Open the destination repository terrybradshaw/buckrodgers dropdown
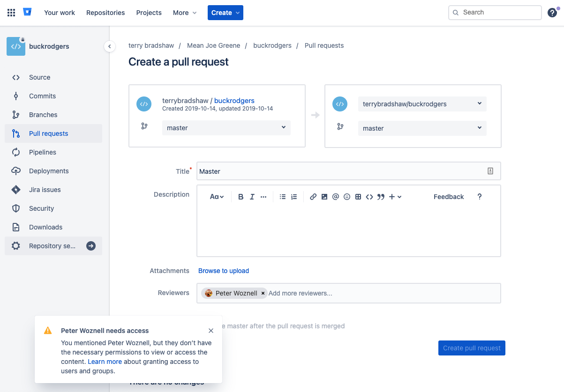The height and width of the screenshot is (392, 564). 422,104
